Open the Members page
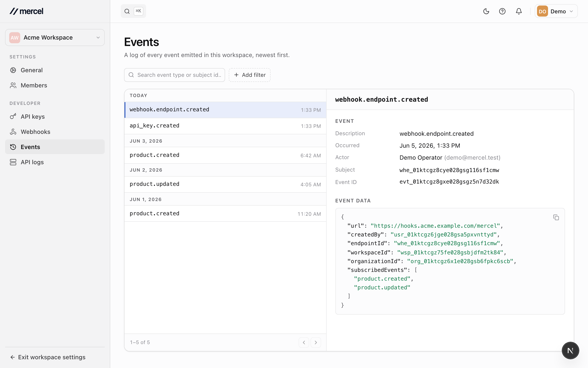 [x=55, y=85]
